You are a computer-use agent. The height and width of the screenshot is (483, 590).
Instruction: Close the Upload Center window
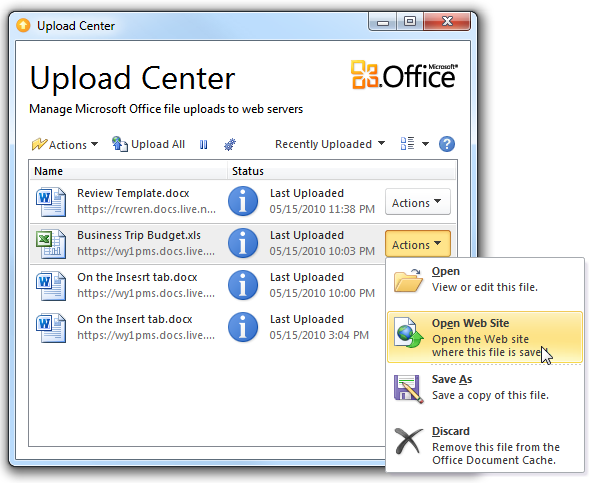(447, 21)
